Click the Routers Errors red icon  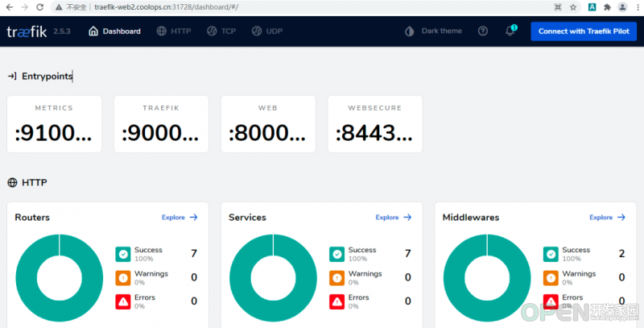click(123, 301)
